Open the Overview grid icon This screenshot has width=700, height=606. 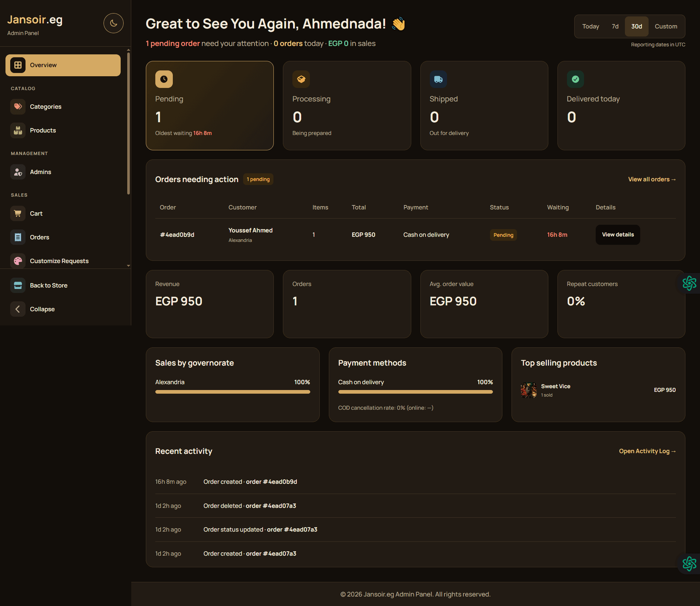(18, 65)
